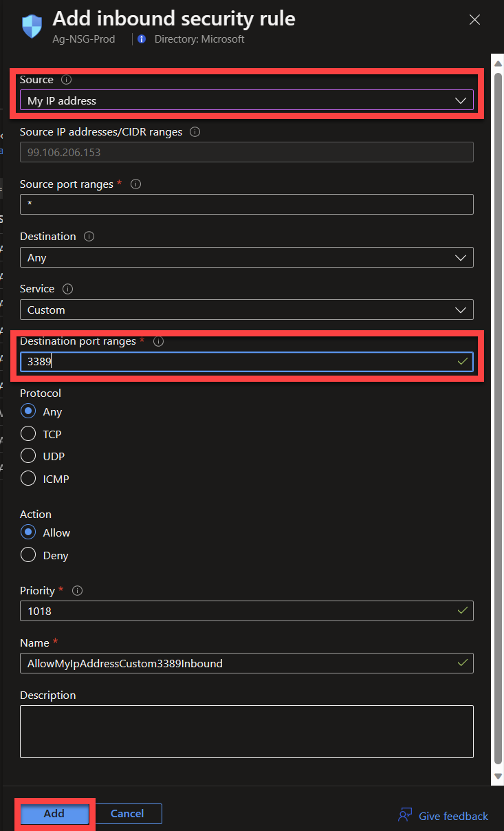This screenshot has width=504, height=831.
Task: Click the Source port ranges input field
Action: click(247, 204)
